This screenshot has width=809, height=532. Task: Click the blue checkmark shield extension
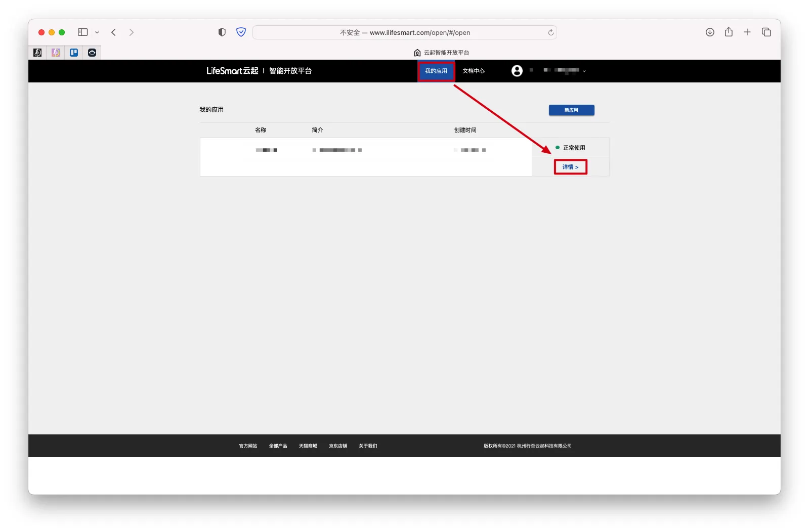point(241,32)
